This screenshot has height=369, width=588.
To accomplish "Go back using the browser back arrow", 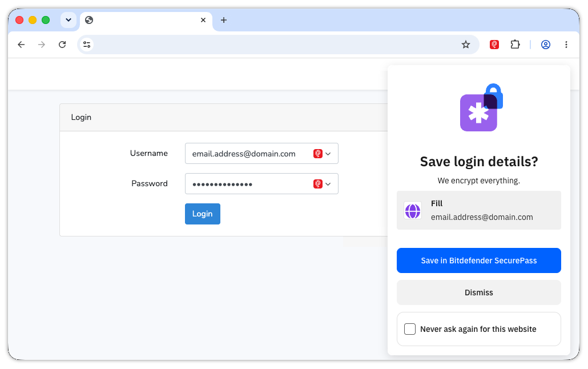I will coord(21,45).
